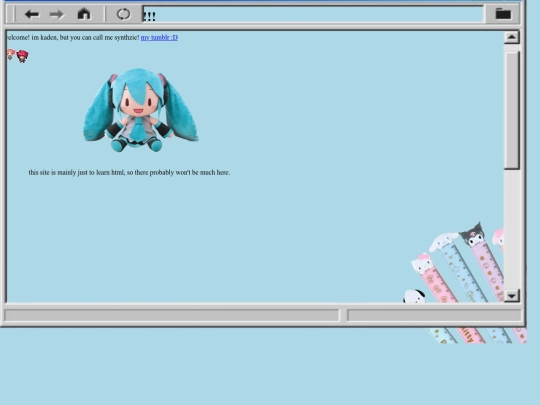Click the address bar field
The height and width of the screenshot is (405, 540).
pos(313,15)
